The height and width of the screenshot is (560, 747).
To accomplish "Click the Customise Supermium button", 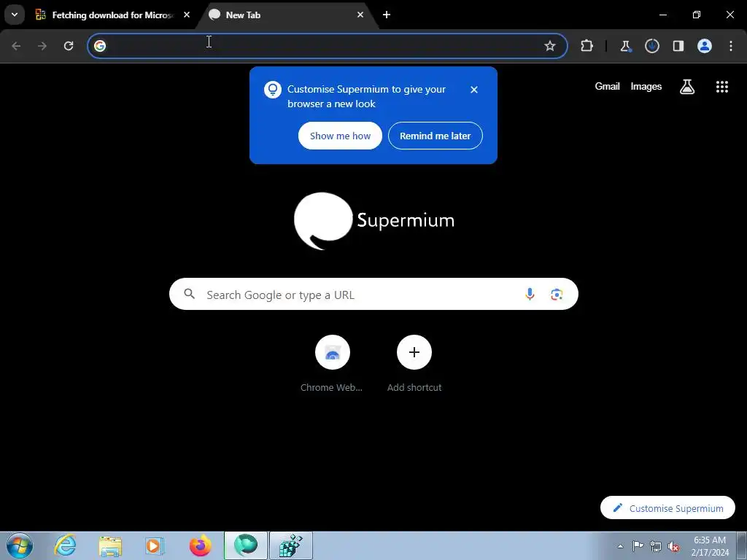I will [667, 508].
